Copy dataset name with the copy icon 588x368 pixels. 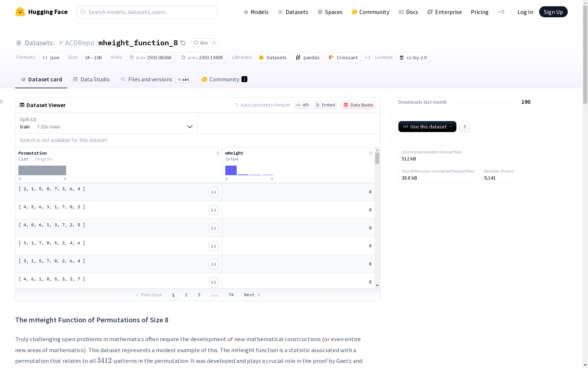tap(183, 43)
